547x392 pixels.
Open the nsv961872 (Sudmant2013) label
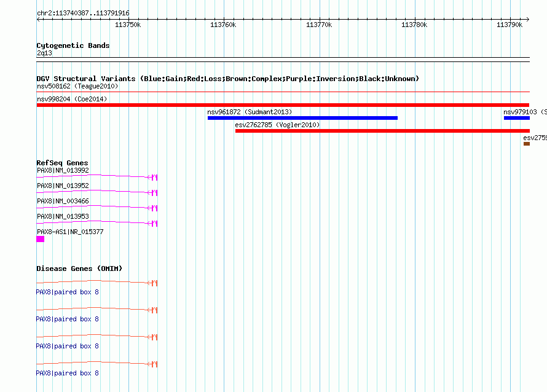click(250, 112)
